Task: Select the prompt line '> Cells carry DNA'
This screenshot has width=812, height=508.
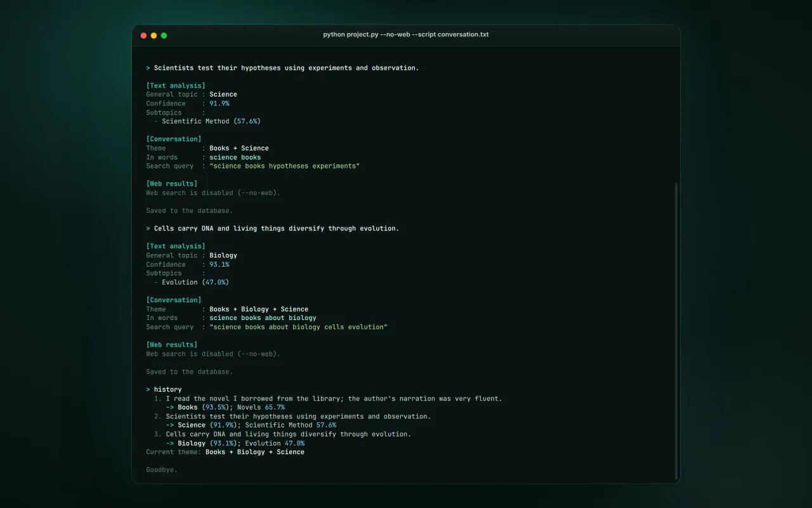Action: tap(273, 229)
